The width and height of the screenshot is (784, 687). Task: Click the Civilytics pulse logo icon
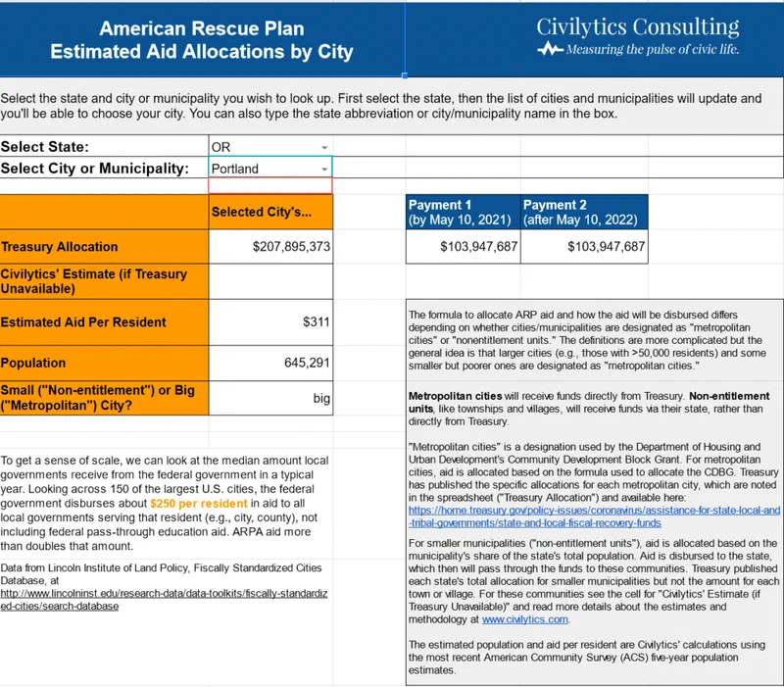pyautogui.click(x=550, y=49)
